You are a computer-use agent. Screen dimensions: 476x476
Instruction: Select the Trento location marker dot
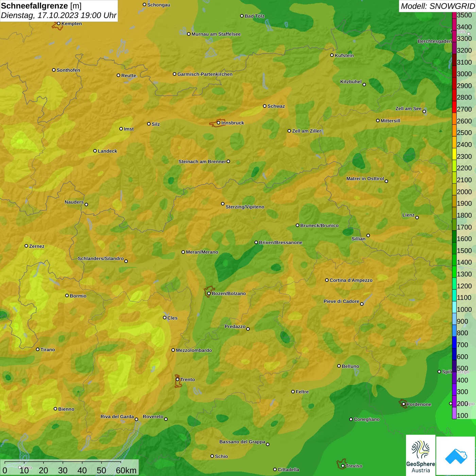point(177,379)
